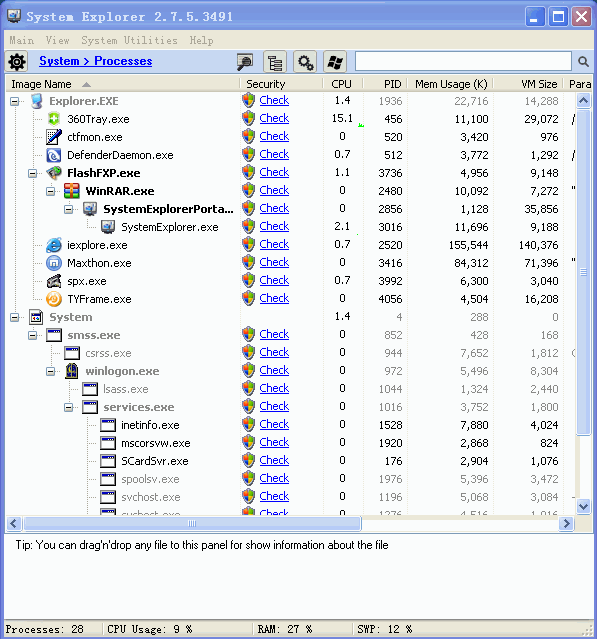Click the vertical scrollbar thumb
The height and width of the screenshot is (639, 597).
pyautogui.click(x=584, y=272)
